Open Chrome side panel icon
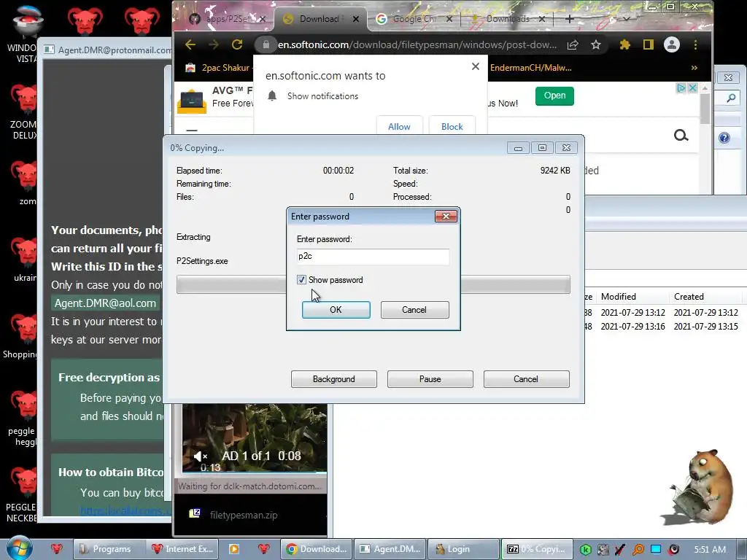Image resolution: width=747 pixels, height=560 pixels. coord(648,44)
